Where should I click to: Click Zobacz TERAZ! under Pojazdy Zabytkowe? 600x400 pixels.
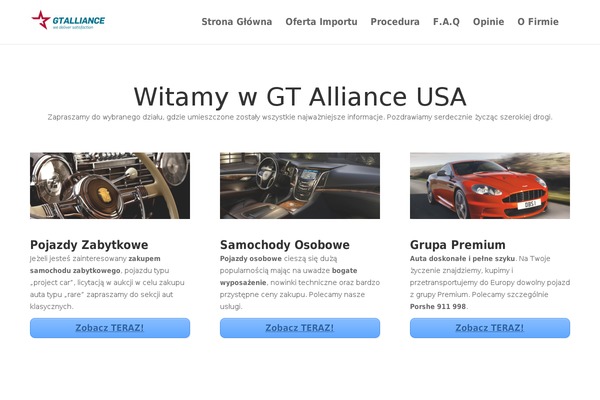[x=110, y=328]
